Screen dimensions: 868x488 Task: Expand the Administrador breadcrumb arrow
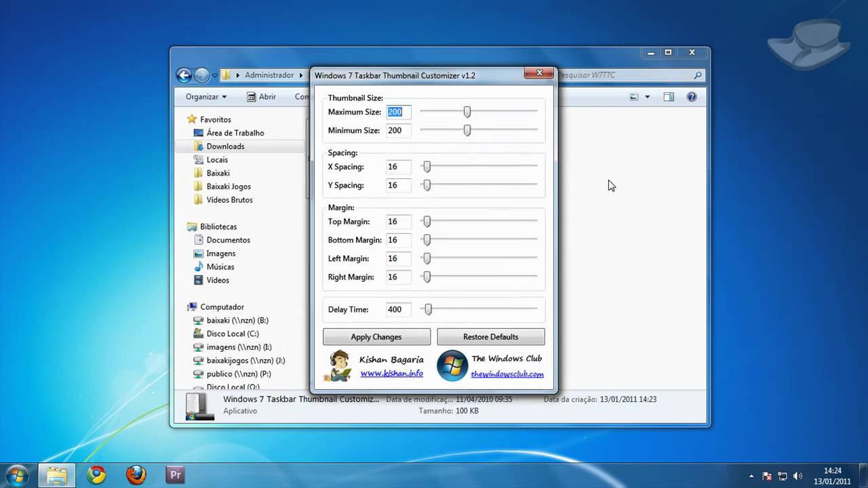(300, 75)
